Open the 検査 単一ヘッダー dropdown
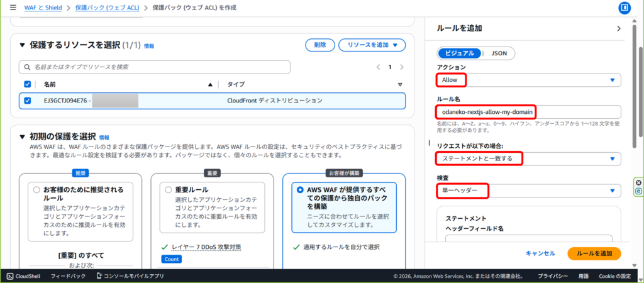The image size is (644, 283). pos(528,191)
